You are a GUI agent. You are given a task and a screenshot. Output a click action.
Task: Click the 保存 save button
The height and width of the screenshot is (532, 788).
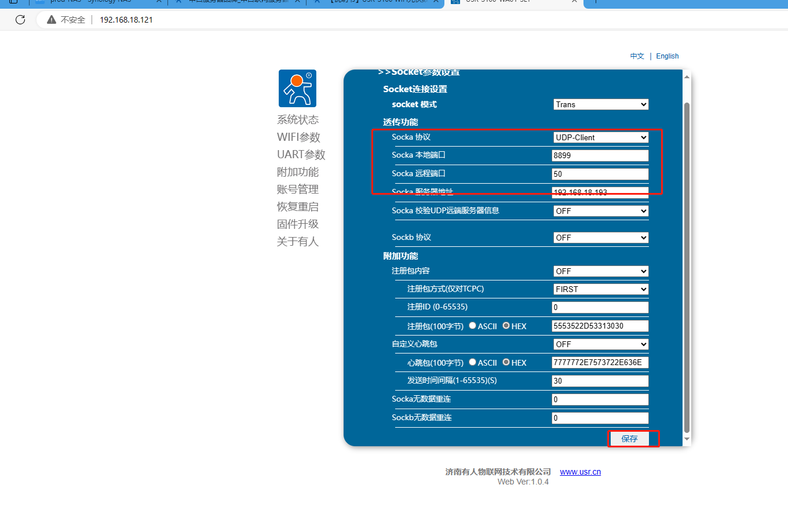[629, 439]
